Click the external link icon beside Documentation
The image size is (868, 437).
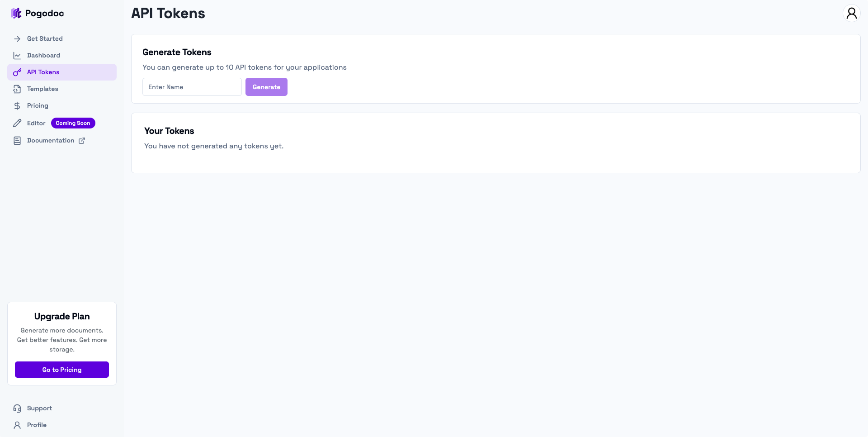[82, 141]
